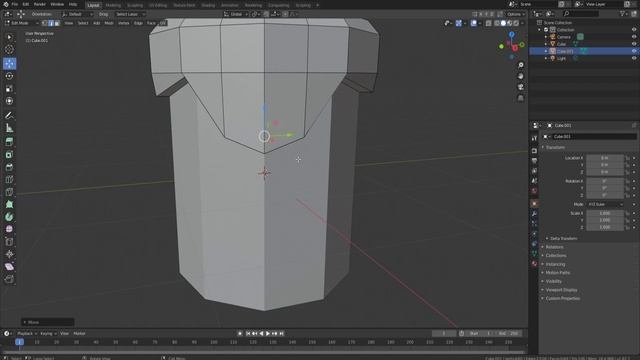The image size is (640, 360).
Task: Hide the Light object in outliner
Action: (x=634, y=58)
